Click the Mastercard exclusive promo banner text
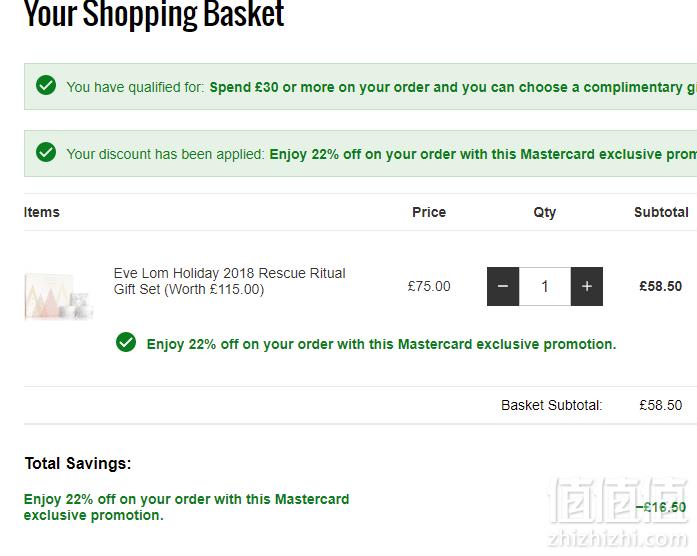The height and width of the screenshot is (556, 697). point(483,154)
